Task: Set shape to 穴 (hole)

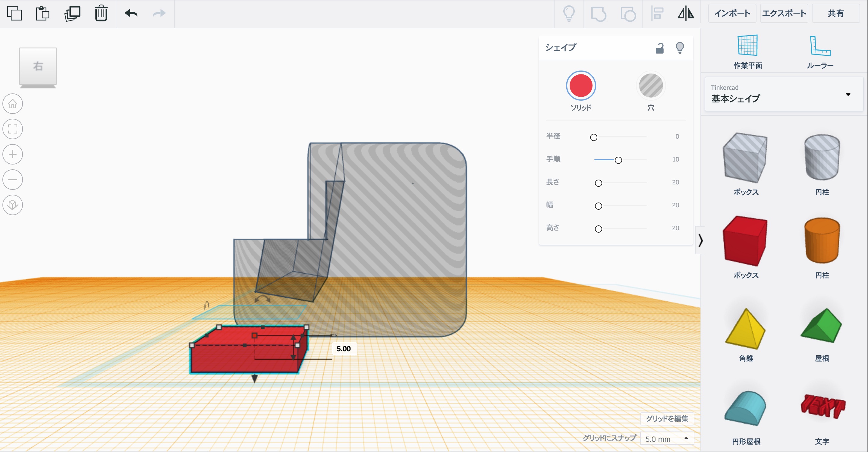Action: [x=651, y=86]
